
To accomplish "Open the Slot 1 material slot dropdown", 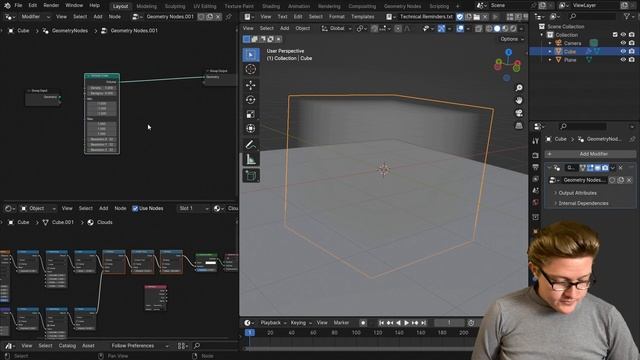I will pyautogui.click(x=193, y=209).
